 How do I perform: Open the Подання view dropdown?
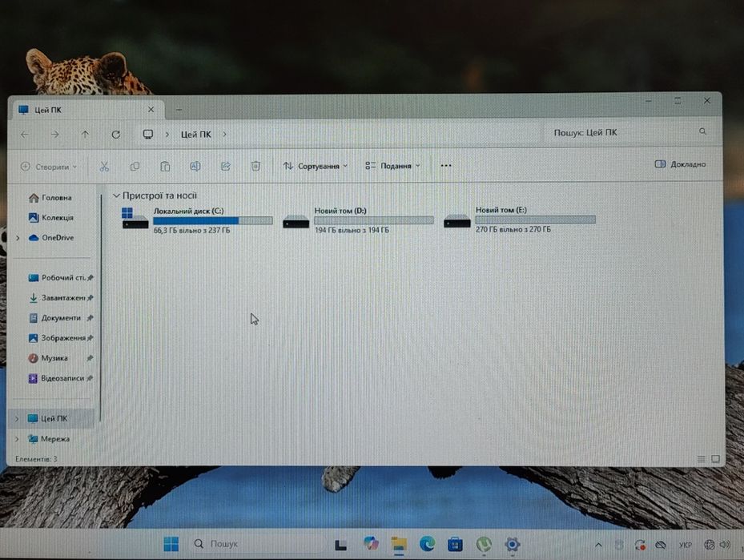(392, 166)
